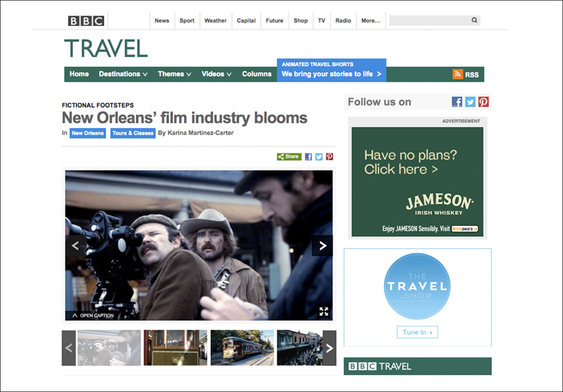
Task: Click Pinterest icon beside Follow us on
Action: click(483, 102)
